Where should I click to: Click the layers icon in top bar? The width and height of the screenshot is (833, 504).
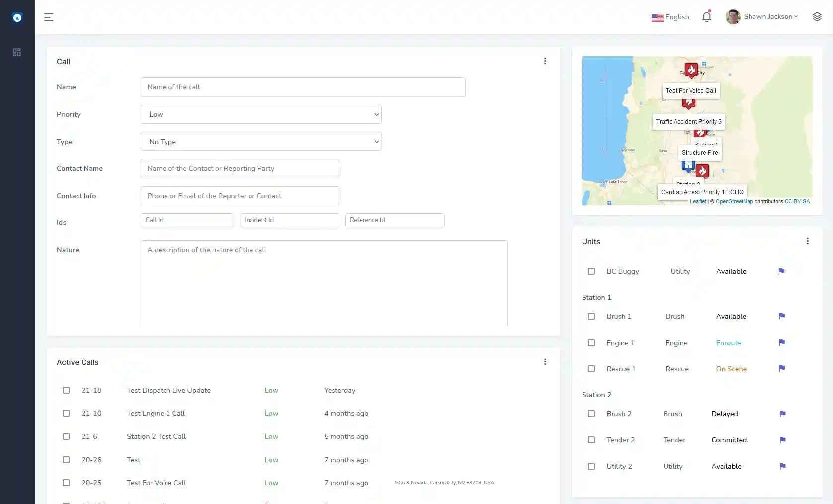(x=817, y=17)
